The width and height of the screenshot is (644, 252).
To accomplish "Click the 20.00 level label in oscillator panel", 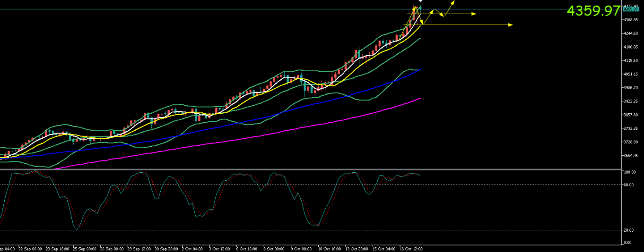I will [629, 230].
